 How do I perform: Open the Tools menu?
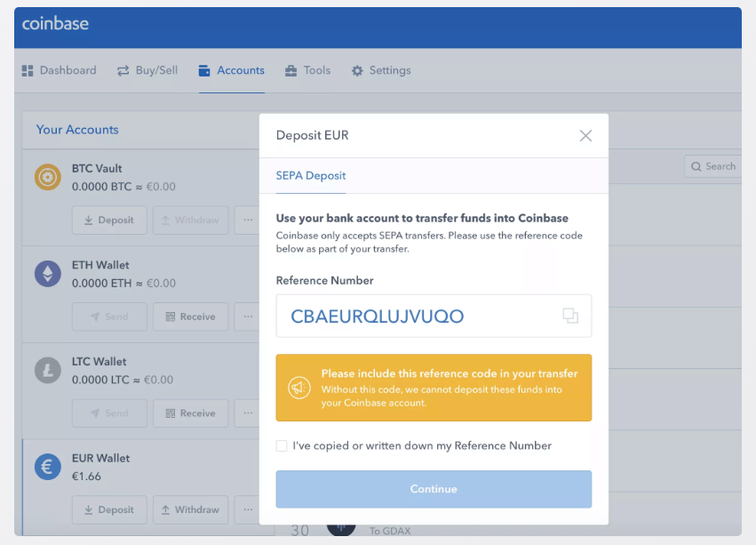(x=307, y=70)
